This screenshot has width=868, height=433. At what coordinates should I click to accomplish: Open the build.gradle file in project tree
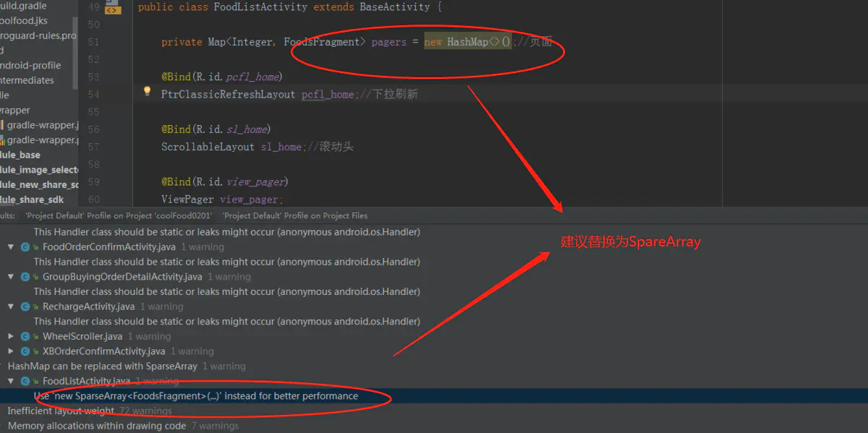23,6
